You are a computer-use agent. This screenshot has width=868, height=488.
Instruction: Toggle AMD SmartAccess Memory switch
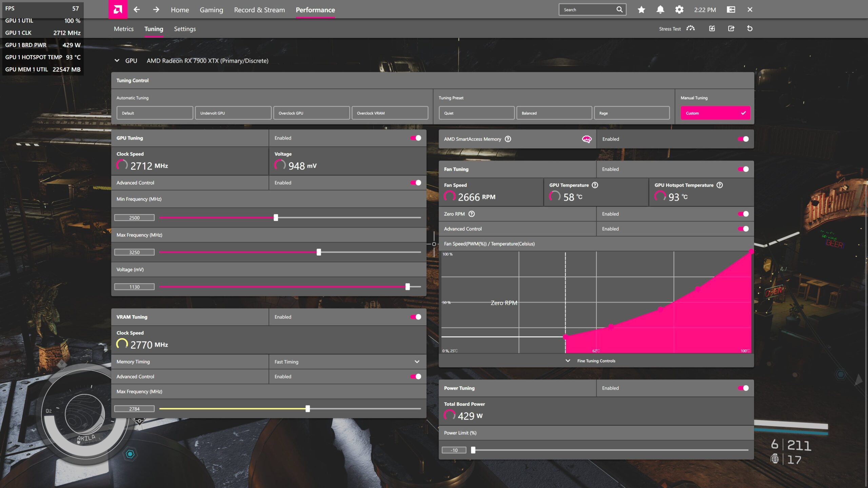[x=743, y=139]
